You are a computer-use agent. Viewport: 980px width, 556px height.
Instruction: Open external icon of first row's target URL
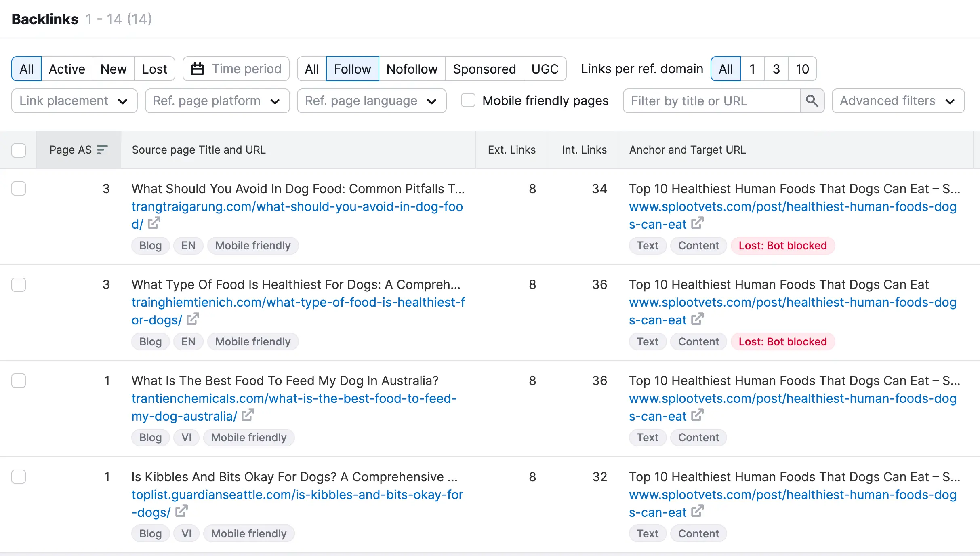pyautogui.click(x=697, y=223)
